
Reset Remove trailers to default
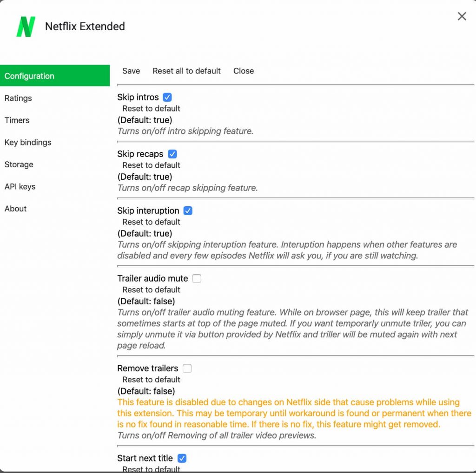[x=151, y=380]
